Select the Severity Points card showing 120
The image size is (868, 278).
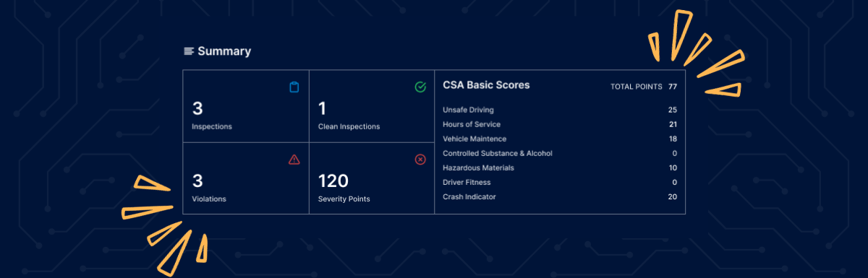372,178
